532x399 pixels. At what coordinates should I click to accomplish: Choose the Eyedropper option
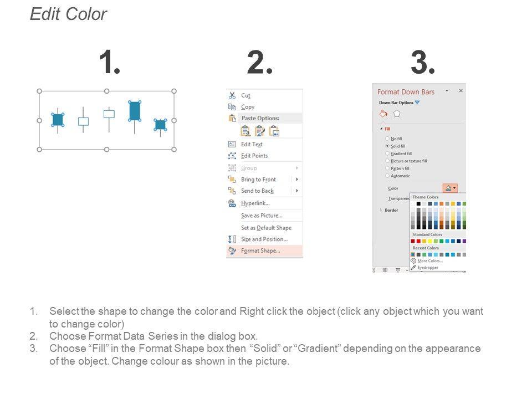coord(427,267)
